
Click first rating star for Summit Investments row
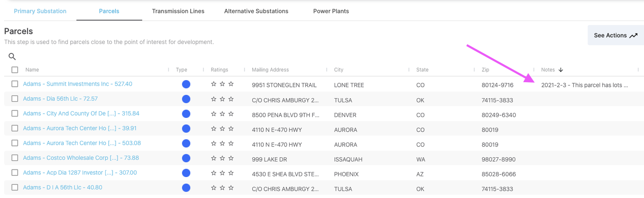tap(214, 84)
